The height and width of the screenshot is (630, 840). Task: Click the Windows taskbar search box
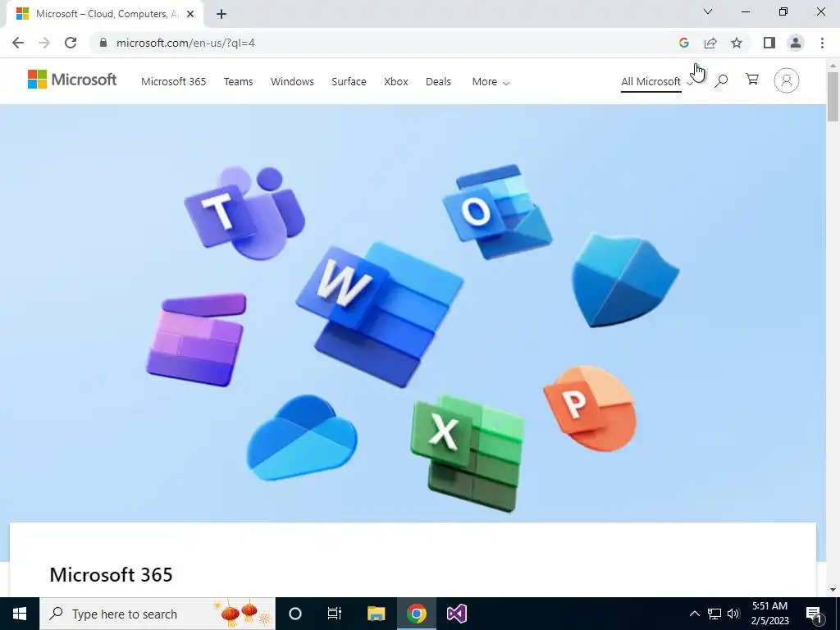pos(157,614)
